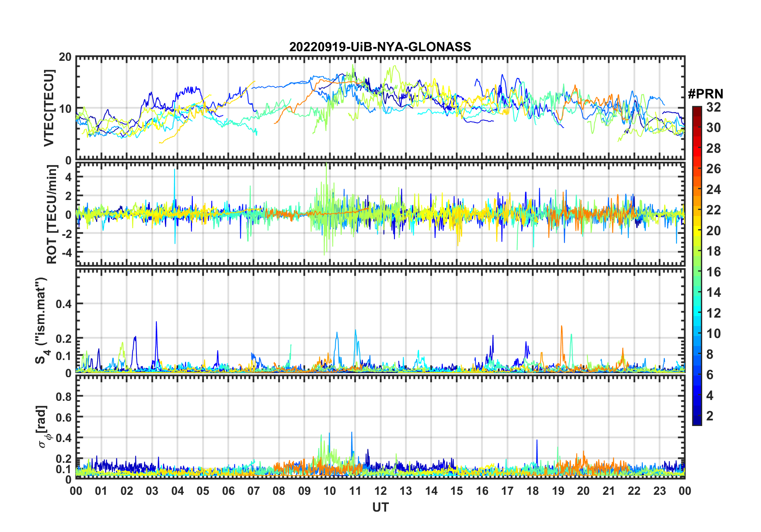This screenshot has height=532, width=761.
Task: Click S4 y-axis tick label 0.4
Action: (x=64, y=304)
